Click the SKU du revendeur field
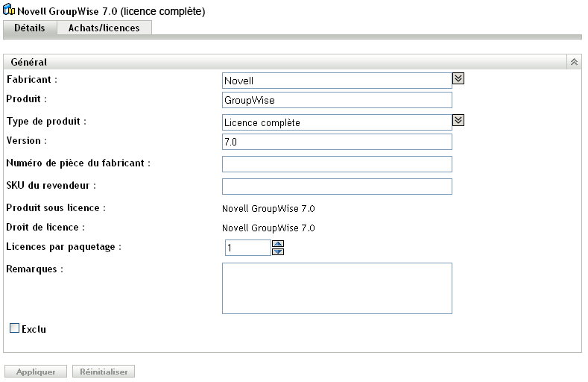The image size is (588, 382). [x=337, y=186]
